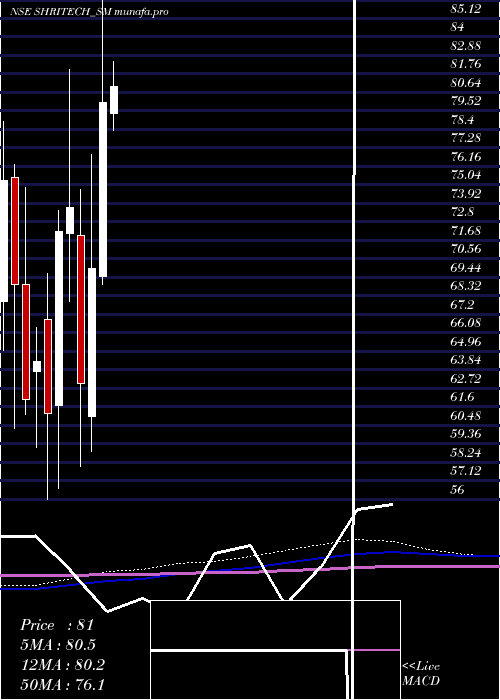Click the 12MA : 80.2 readout
This screenshot has width=500, height=700.
point(62,665)
